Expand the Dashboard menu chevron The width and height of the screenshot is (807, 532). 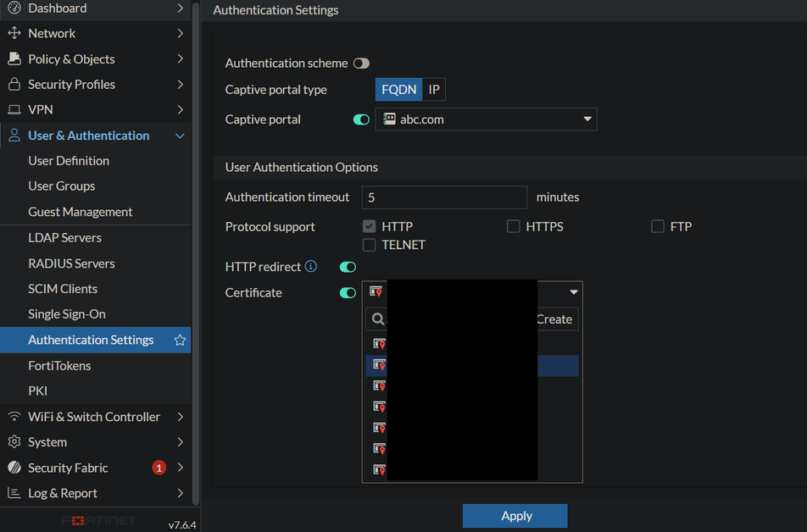click(x=180, y=8)
